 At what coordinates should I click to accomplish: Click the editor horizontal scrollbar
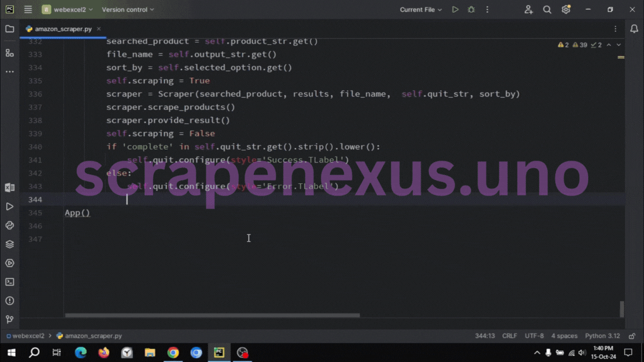click(212, 315)
